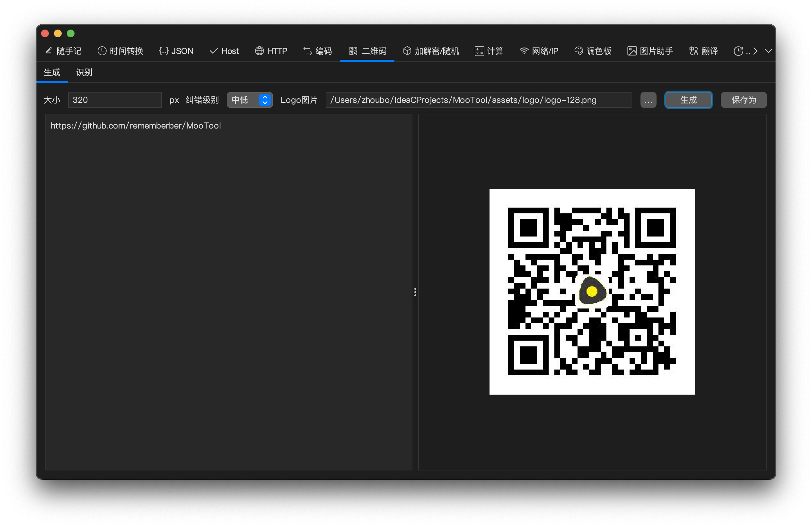This screenshot has width=812, height=527.
Task: Expand the overflow arrow beside 翻译
Action: (x=755, y=51)
